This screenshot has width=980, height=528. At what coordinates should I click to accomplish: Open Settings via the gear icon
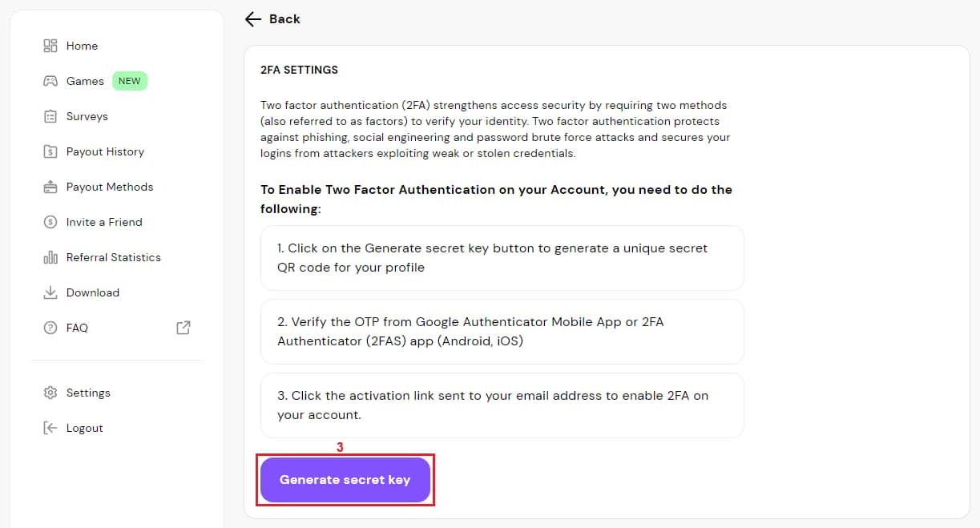pos(50,393)
